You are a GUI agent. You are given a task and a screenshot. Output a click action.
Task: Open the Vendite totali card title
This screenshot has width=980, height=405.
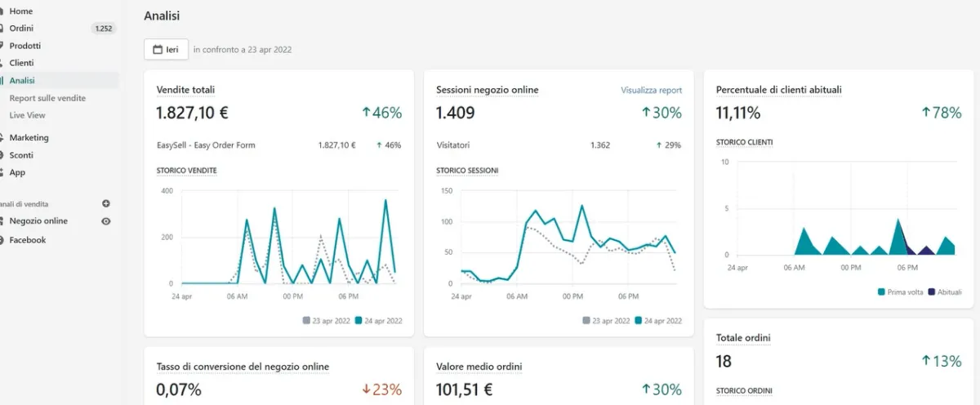point(185,90)
